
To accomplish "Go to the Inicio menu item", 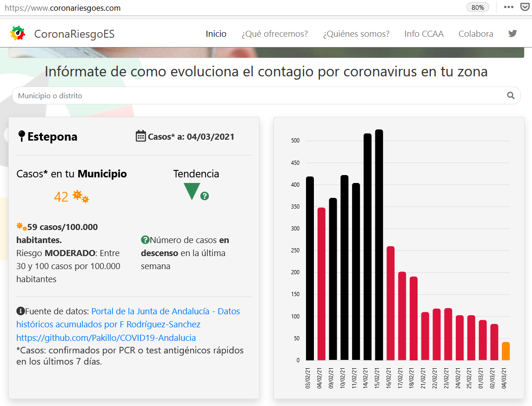I will [216, 34].
